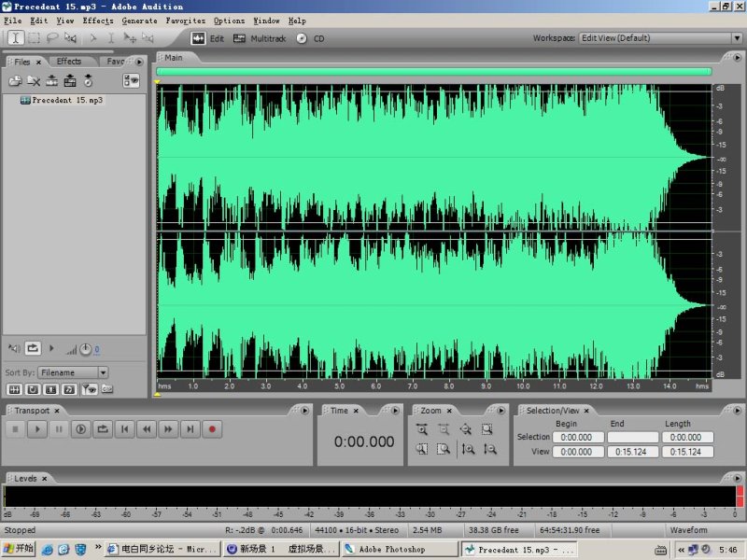Click Go to Beginning transport button
747x560 pixels.
tap(124, 429)
